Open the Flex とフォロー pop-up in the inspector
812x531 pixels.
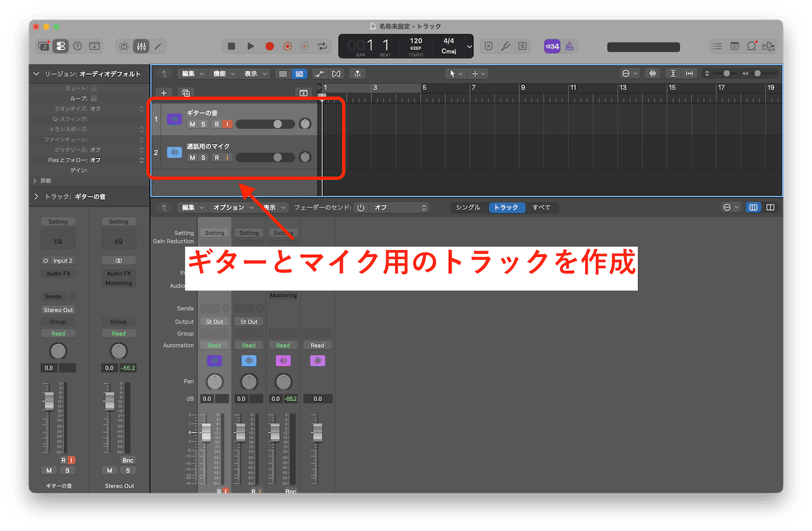click(x=116, y=160)
